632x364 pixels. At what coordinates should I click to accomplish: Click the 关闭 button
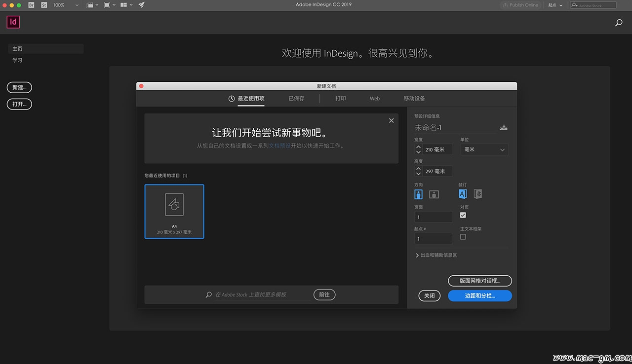point(429,295)
